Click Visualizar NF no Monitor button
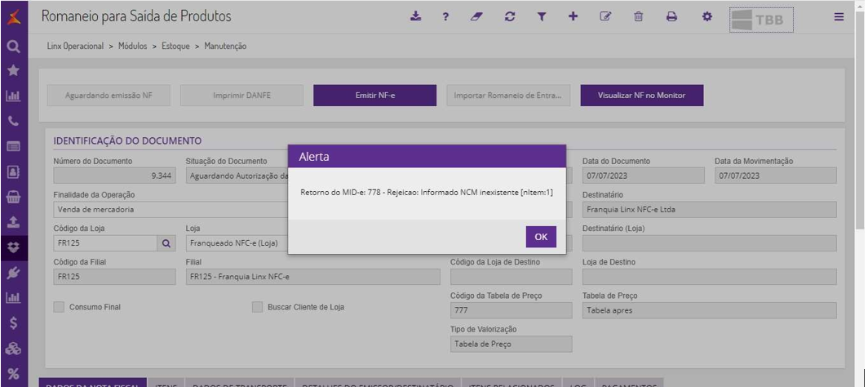Image resolution: width=868 pixels, height=387 pixels. (x=641, y=96)
